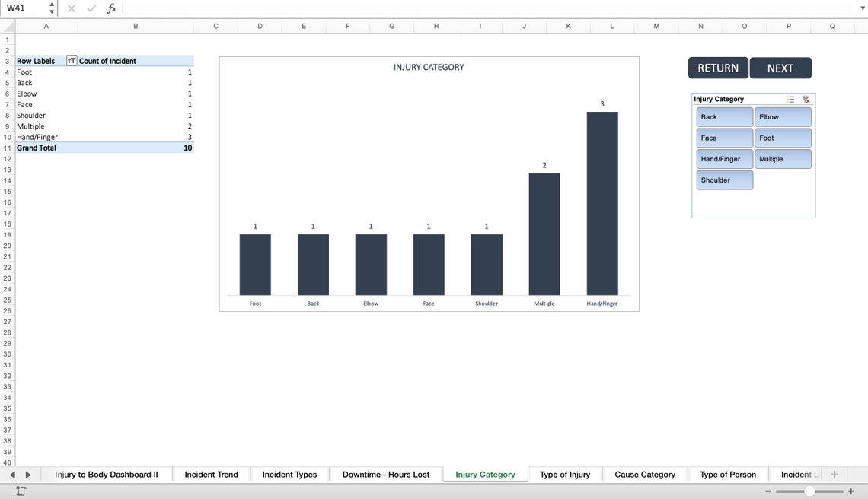The height and width of the screenshot is (499, 868).
Task: Click the Enter checkmark in the formula bar
Action: 91,8
